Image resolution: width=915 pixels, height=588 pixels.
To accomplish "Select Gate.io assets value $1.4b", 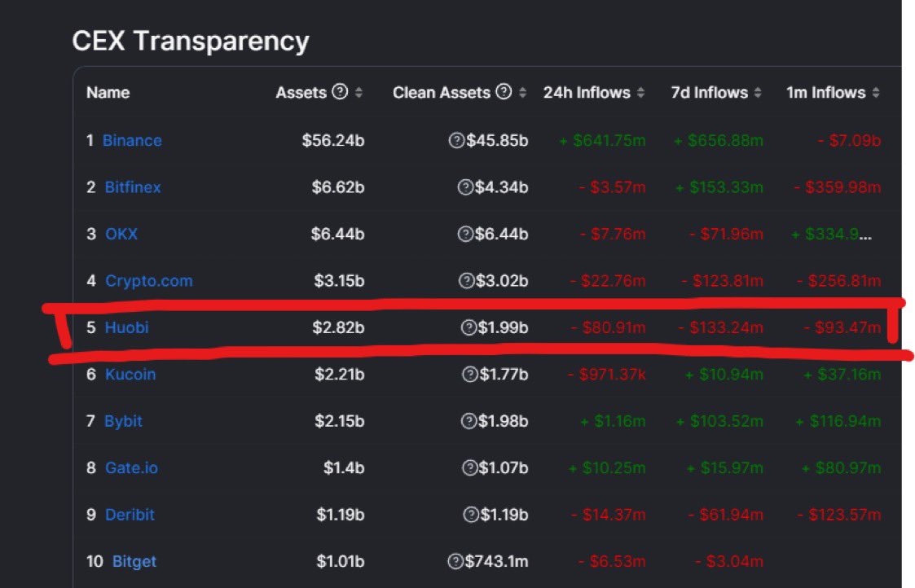I will [x=344, y=467].
